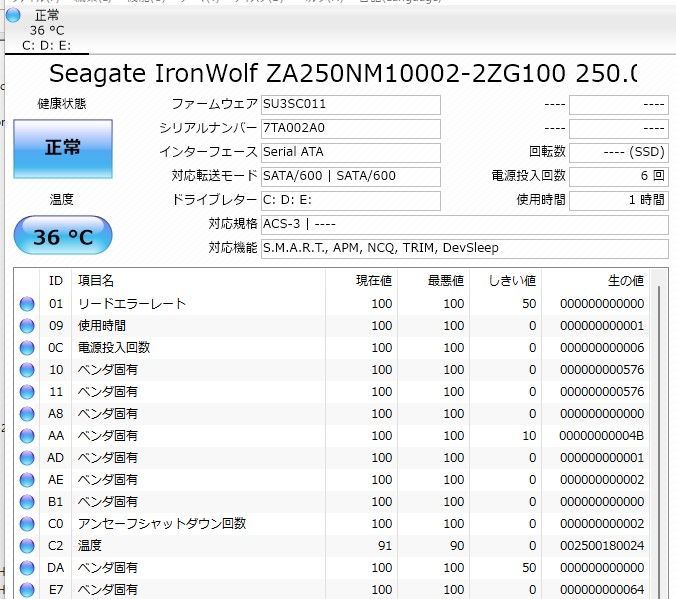This screenshot has height=599, width=676.
Task: Click current value 91 in 温度 row
Action: 385,546
